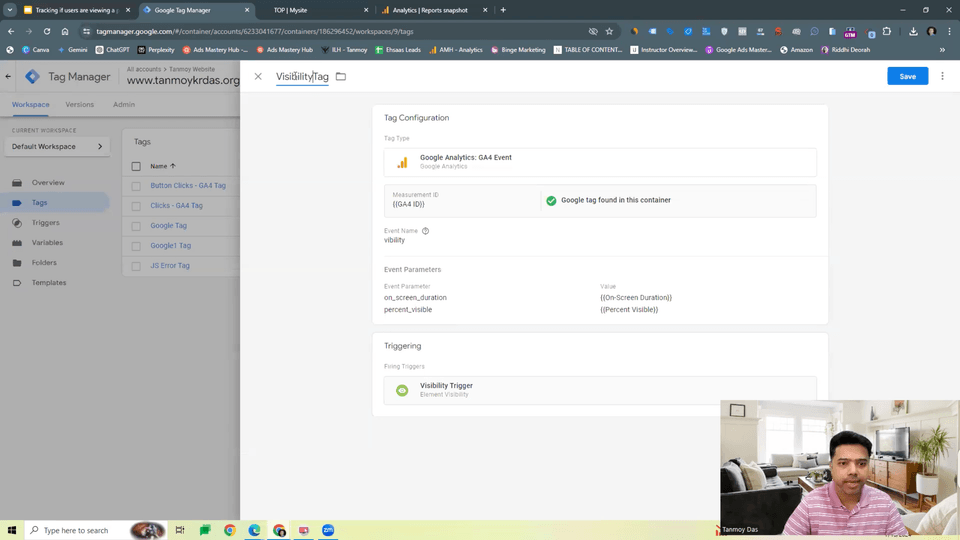This screenshot has width=960, height=540.
Task: Open the Clicks - GA4 Tag link
Action: click(x=176, y=206)
